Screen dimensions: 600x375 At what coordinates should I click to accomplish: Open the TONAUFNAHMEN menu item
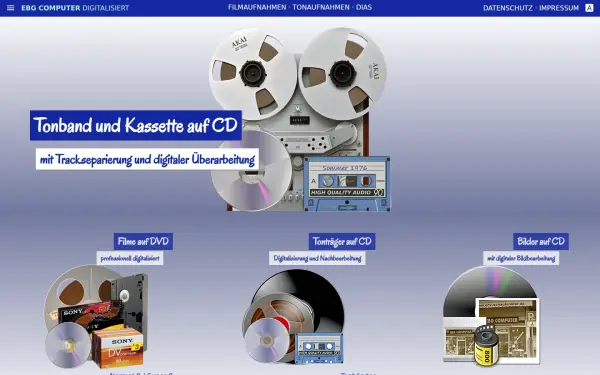pos(321,7)
